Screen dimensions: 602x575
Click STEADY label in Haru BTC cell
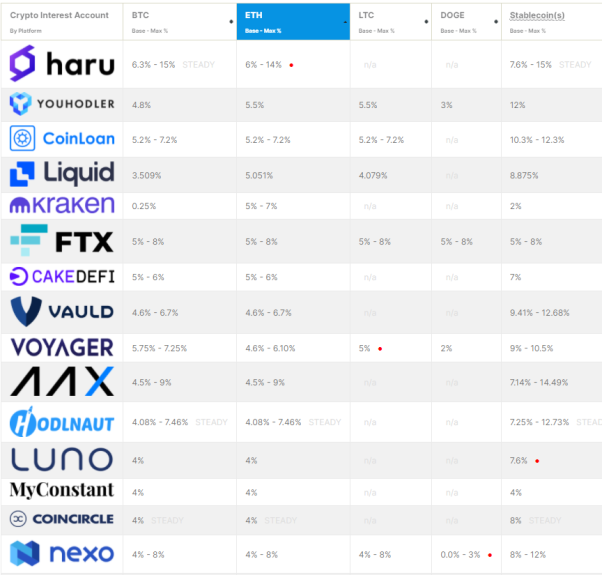198,64
